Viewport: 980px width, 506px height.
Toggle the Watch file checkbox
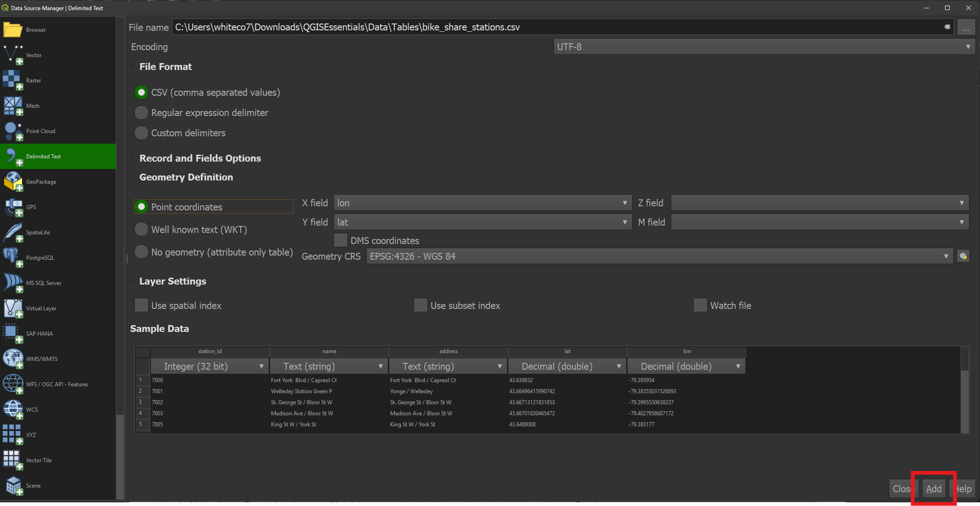coord(700,305)
